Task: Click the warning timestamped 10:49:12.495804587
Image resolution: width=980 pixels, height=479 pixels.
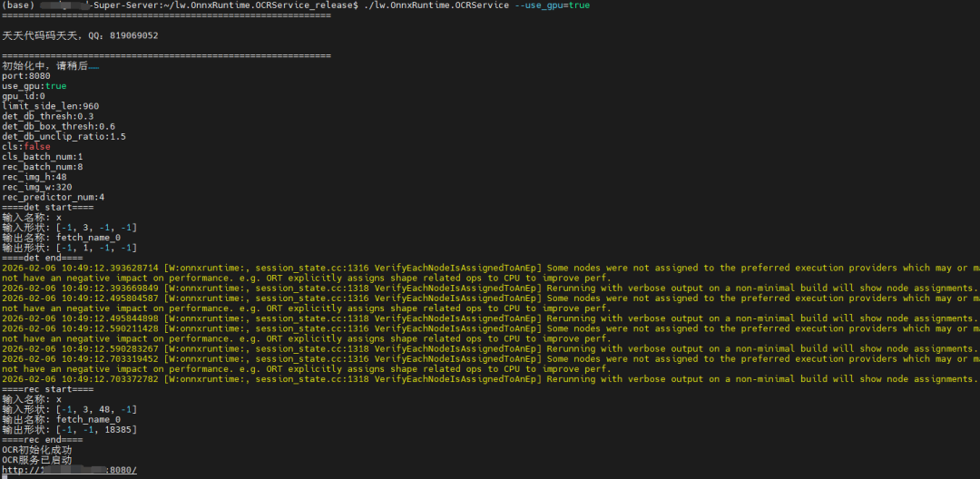Action: (491, 303)
